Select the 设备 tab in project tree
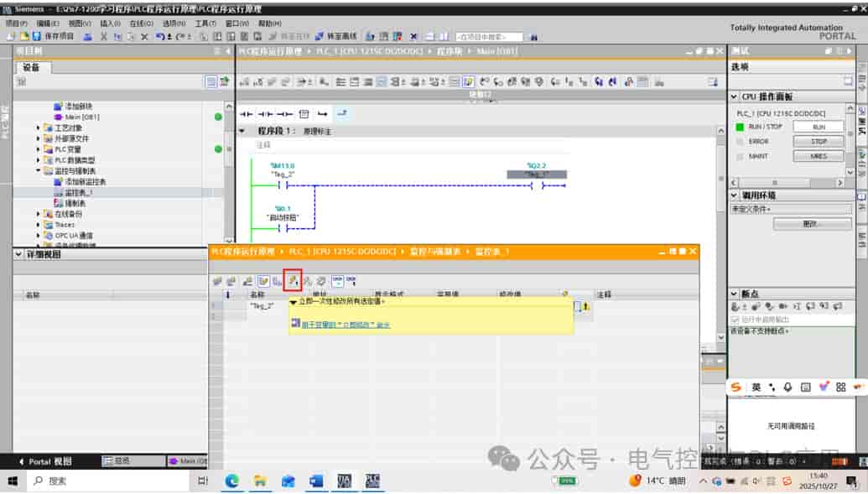This screenshot has height=494, width=868. point(32,67)
